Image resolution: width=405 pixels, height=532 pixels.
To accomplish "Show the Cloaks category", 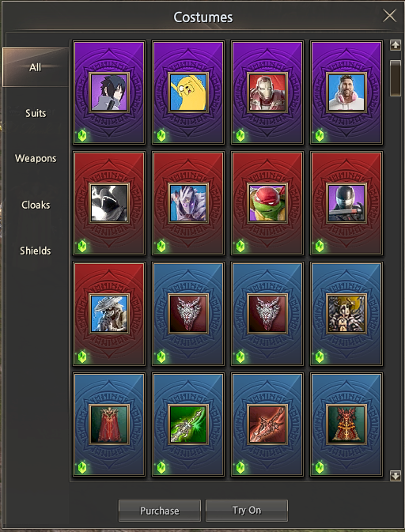I will coord(36,205).
